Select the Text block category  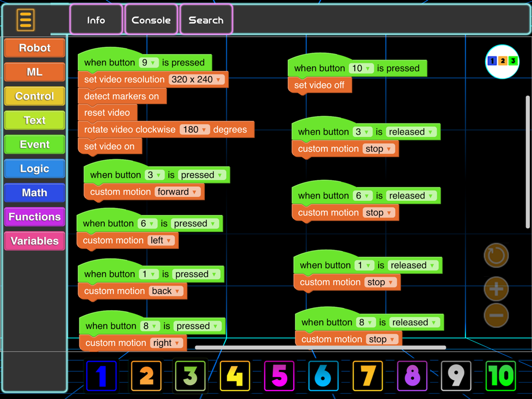[35, 120]
